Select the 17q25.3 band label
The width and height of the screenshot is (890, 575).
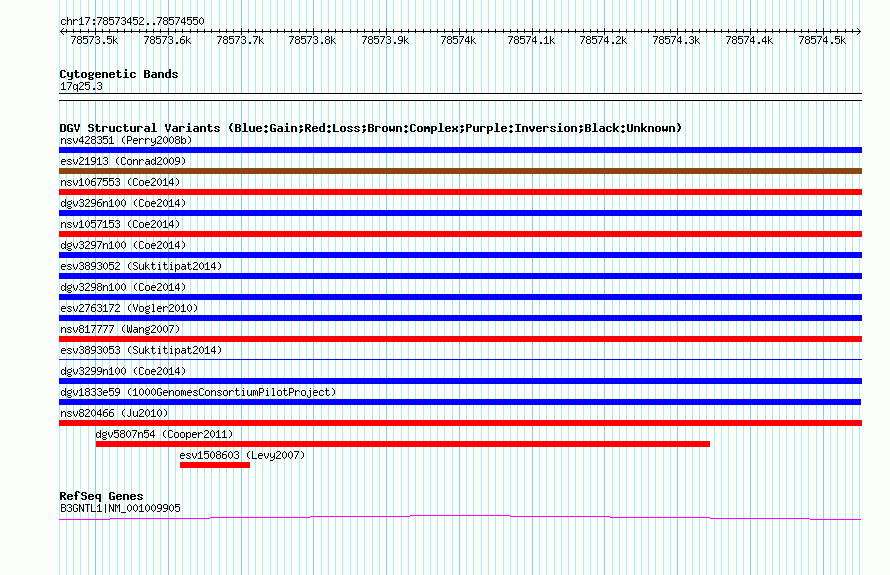81,86
